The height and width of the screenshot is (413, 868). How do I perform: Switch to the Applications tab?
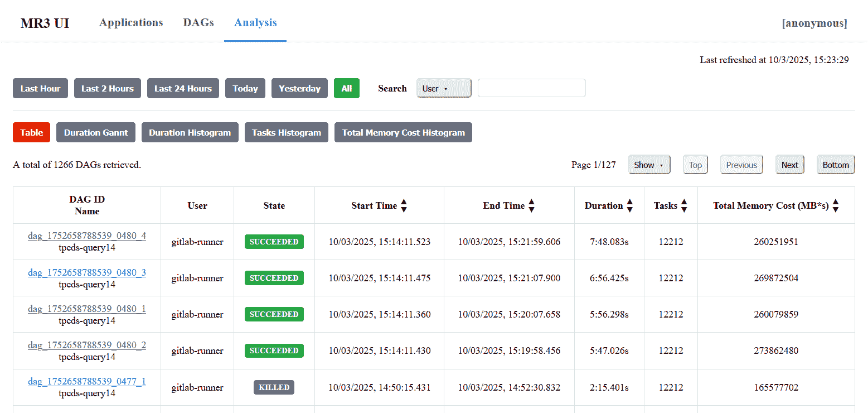point(131,23)
